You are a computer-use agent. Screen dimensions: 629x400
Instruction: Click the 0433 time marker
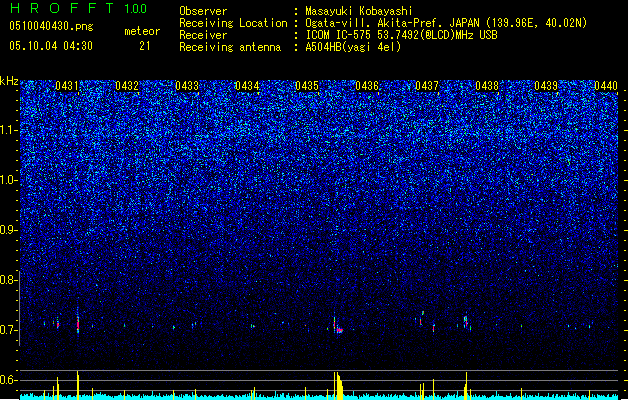coord(187,86)
